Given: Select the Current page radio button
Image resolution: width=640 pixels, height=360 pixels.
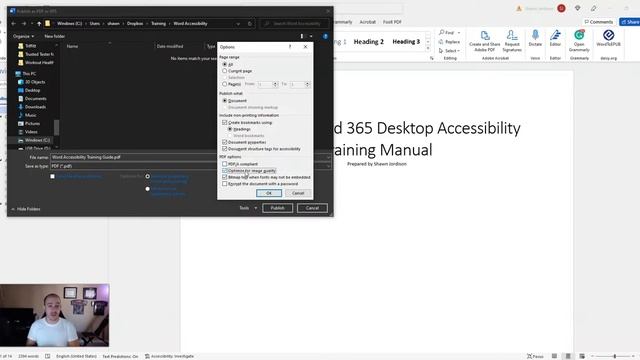Looking at the screenshot, I should [224, 71].
